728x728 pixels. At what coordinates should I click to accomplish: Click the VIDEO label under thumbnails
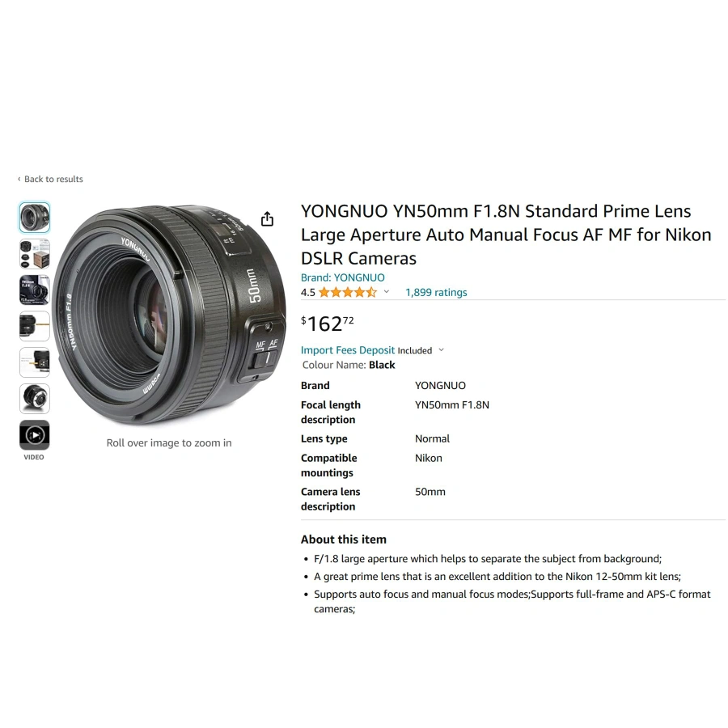coord(34,457)
